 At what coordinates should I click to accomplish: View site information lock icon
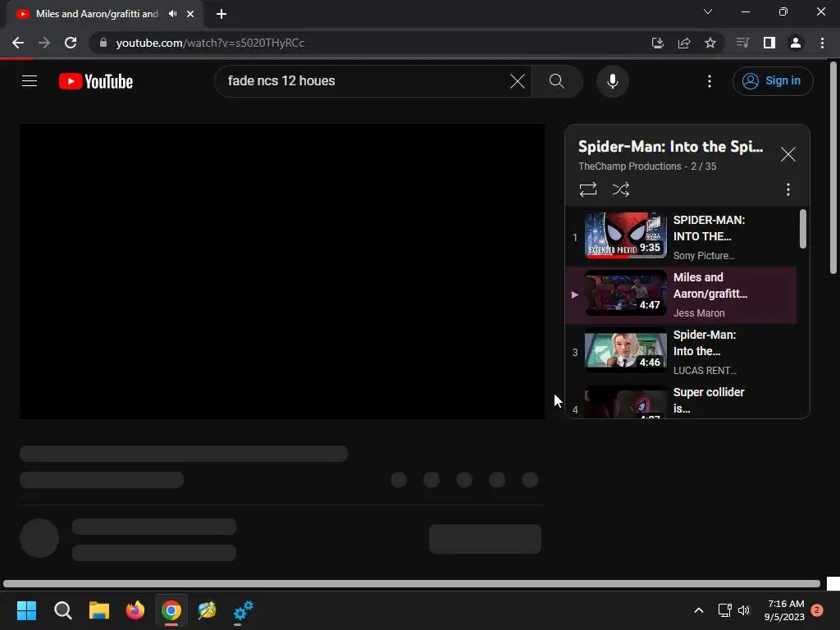point(103,43)
